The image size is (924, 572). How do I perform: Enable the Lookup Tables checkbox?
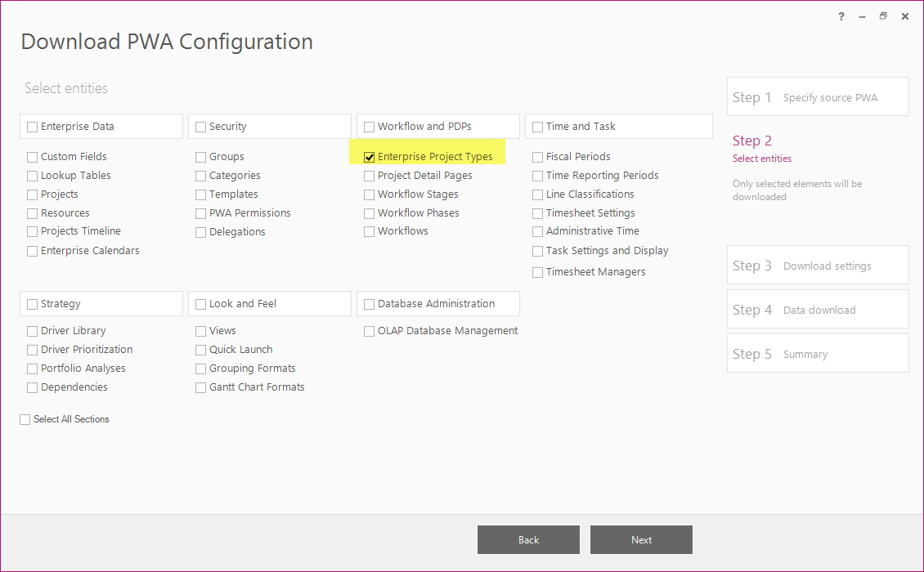33,177
